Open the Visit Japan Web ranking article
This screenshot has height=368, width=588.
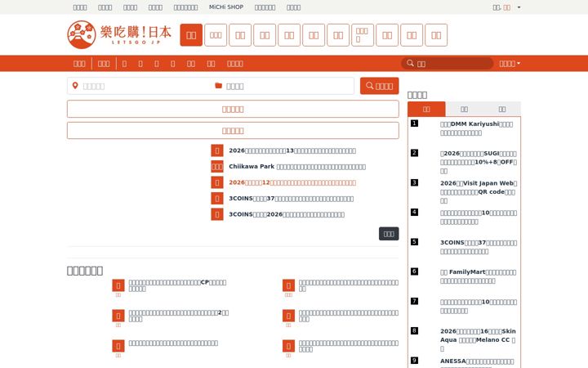479,191
